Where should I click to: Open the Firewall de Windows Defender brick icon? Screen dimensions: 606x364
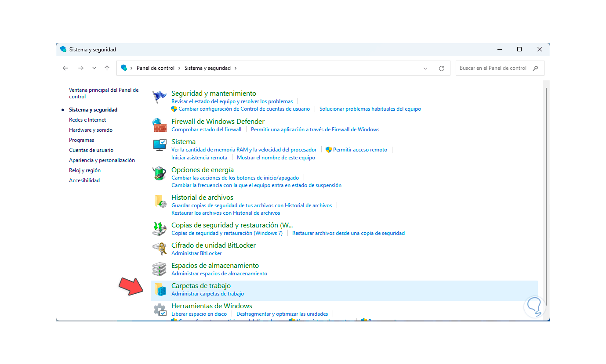(x=160, y=125)
